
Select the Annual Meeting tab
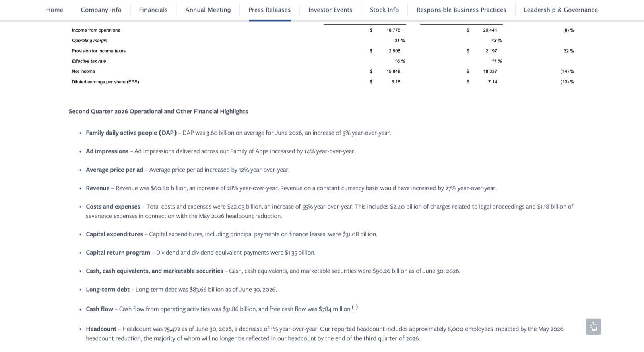click(208, 10)
